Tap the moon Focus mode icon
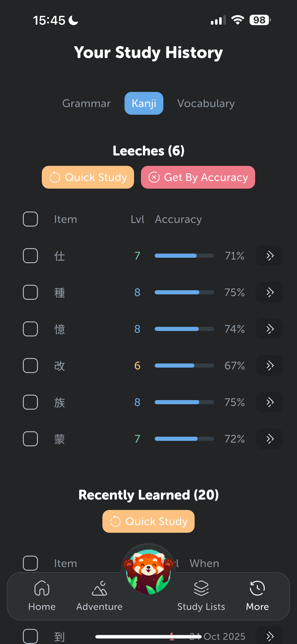297x644 pixels. point(73,20)
